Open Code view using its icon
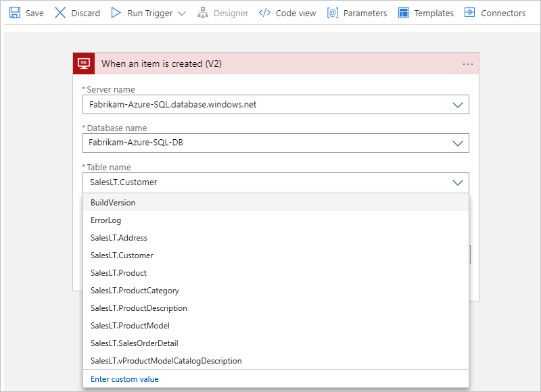The height and width of the screenshot is (392, 541). tap(264, 12)
